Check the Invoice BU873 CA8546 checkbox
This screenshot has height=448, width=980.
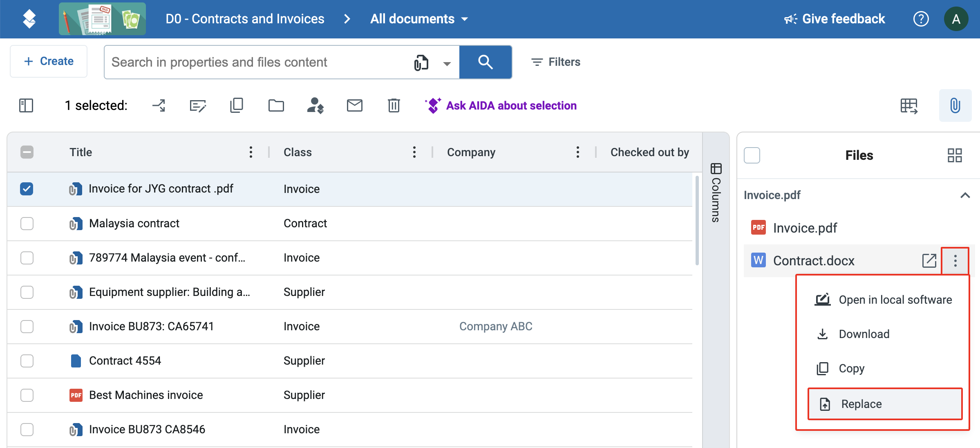click(27, 430)
